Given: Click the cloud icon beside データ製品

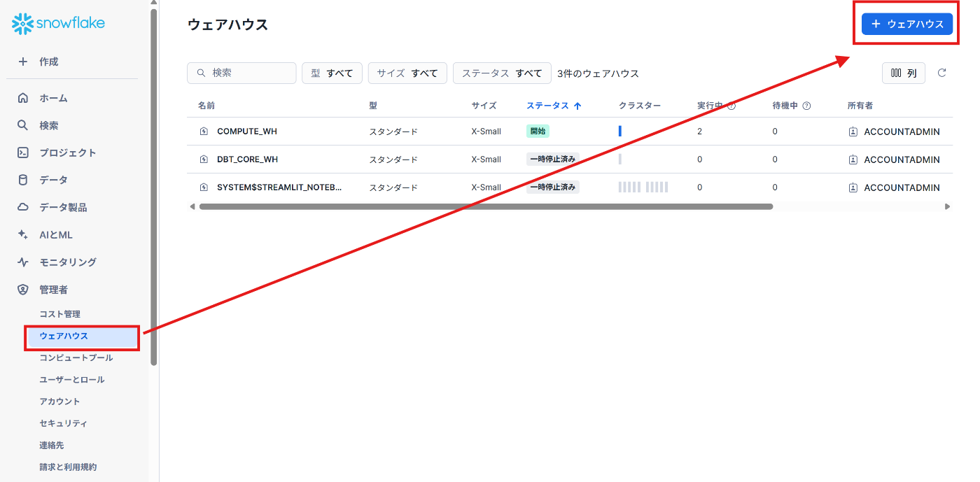Looking at the screenshot, I should (23, 207).
